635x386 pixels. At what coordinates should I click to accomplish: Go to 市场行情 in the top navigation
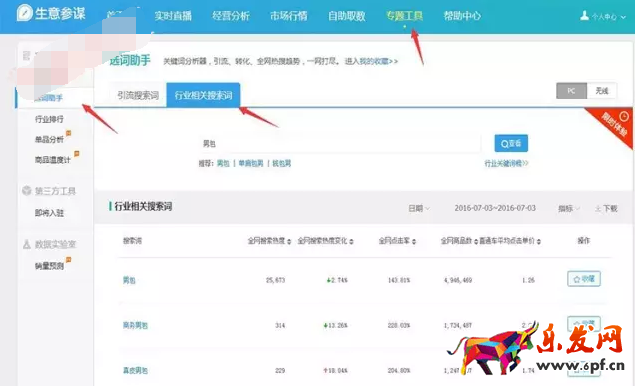(289, 16)
